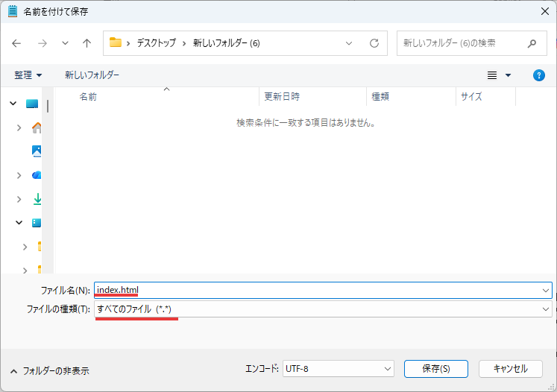Screen dimensions: 557x392
Task: Select the OneDrive cloud icon in sidebar
Action: click(x=37, y=175)
